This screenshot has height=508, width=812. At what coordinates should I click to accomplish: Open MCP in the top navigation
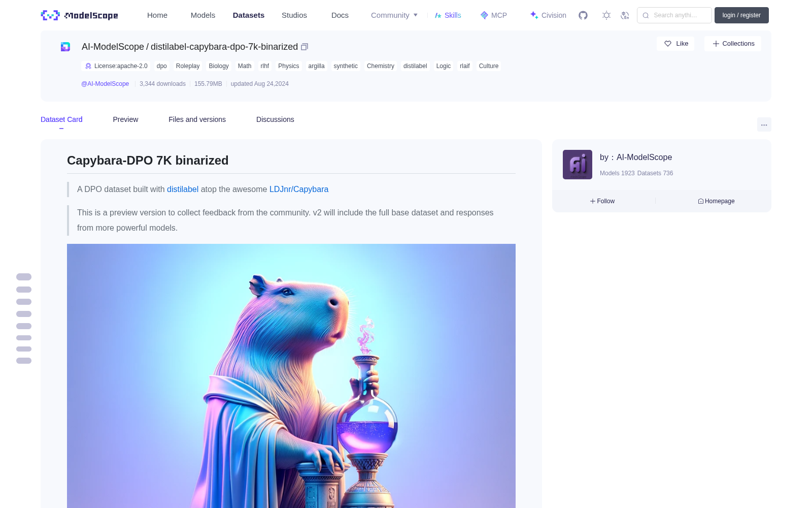click(x=494, y=15)
